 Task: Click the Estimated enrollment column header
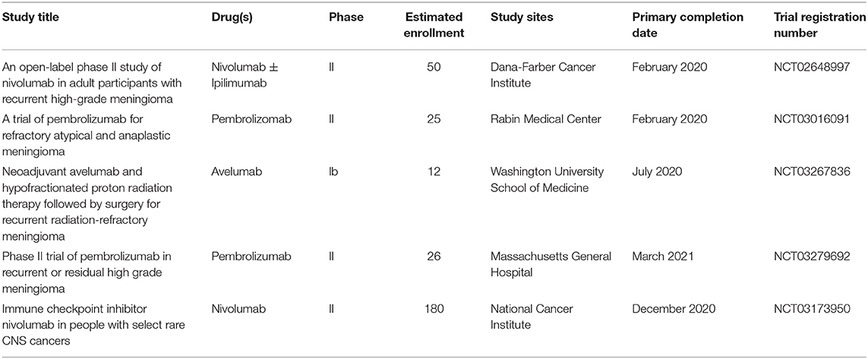click(x=434, y=25)
